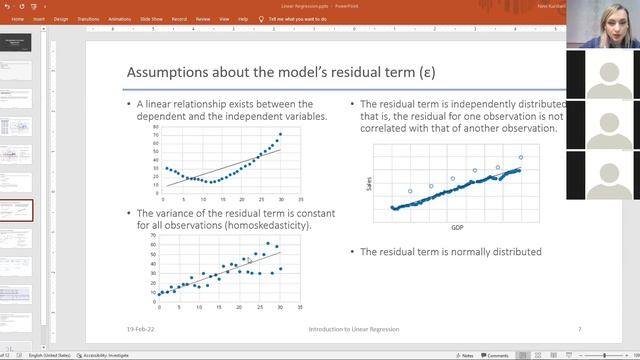Undo the last action in quick access toolbar
Screen dimensions: 640x360
7,7
